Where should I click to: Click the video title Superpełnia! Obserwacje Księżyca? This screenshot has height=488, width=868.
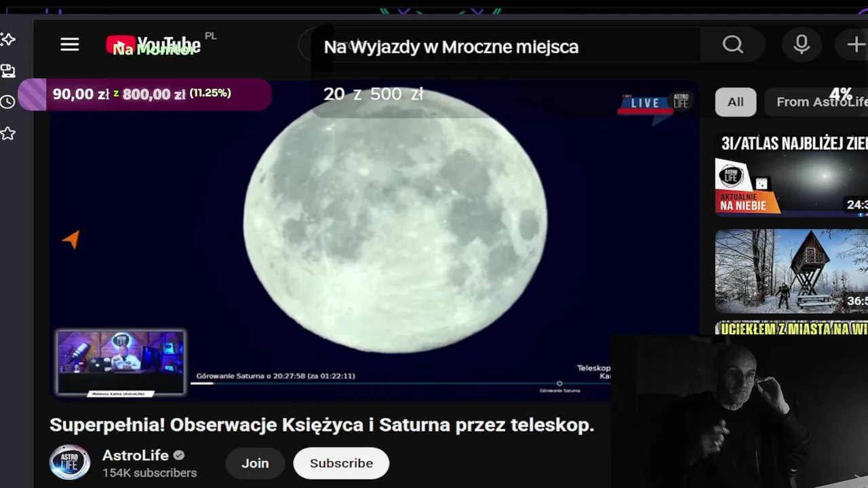click(x=321, y=425)
